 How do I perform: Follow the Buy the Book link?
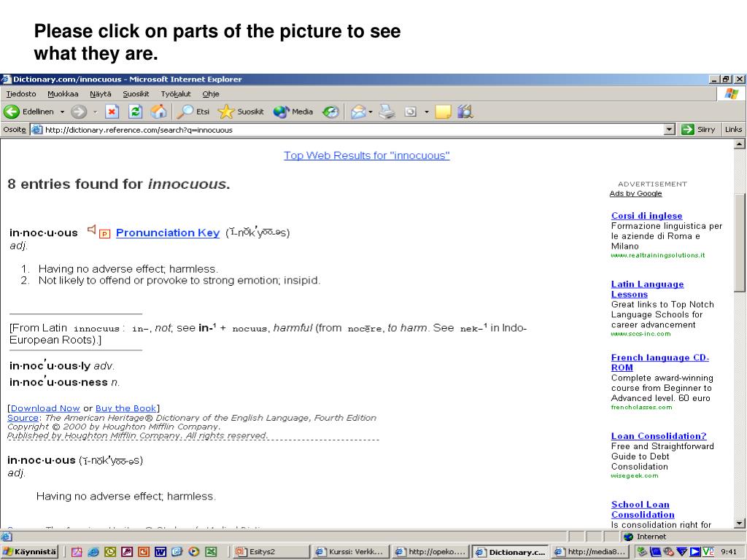[x=125, y=408]
